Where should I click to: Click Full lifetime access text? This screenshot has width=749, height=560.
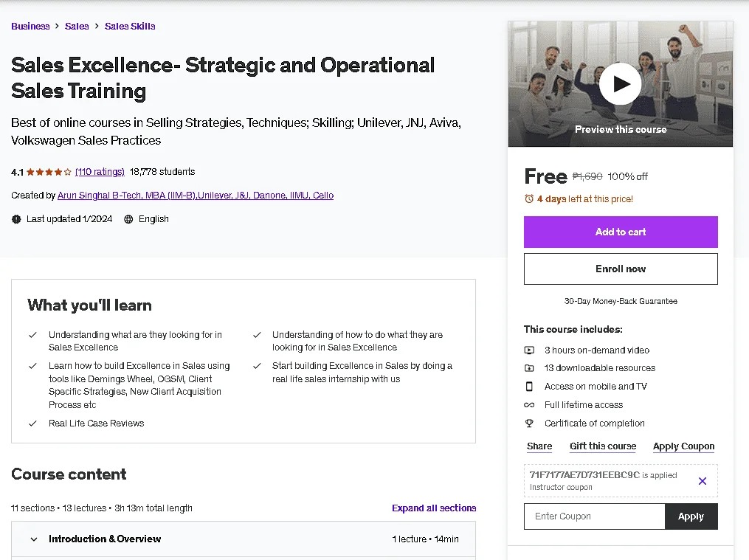click(584, 405)
